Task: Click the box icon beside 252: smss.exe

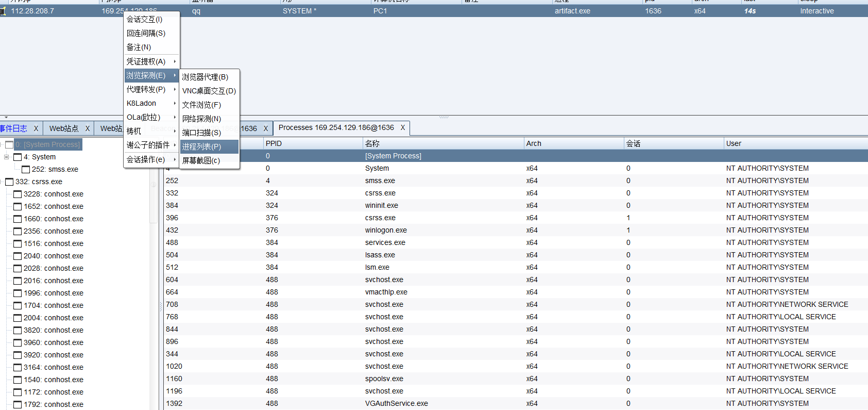Action: 26,169
